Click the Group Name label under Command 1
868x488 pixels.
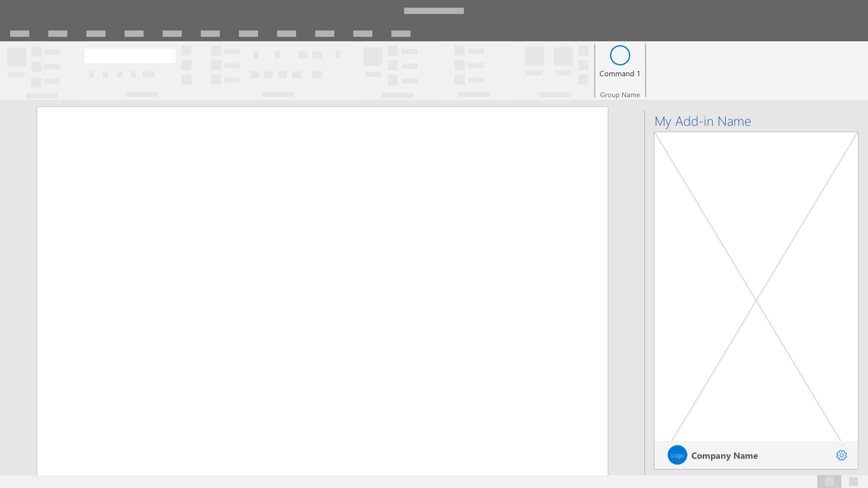(x=620, y=95)
